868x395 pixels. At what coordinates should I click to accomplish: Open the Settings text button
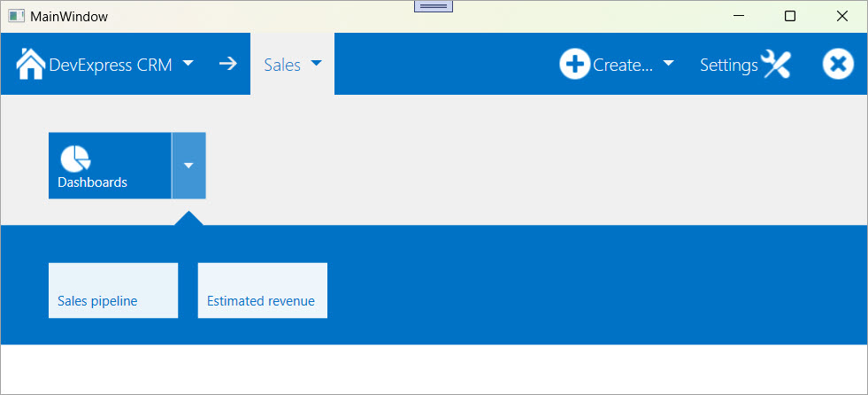[x=728, y=65]
